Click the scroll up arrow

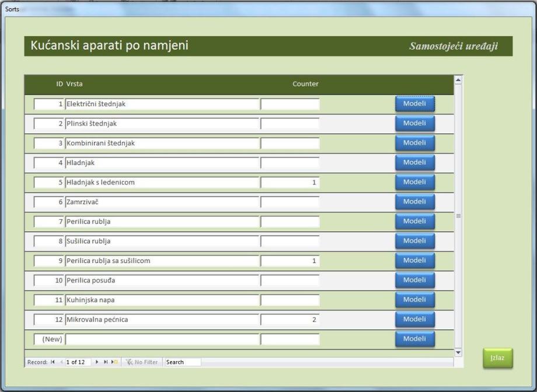point(458,80)
